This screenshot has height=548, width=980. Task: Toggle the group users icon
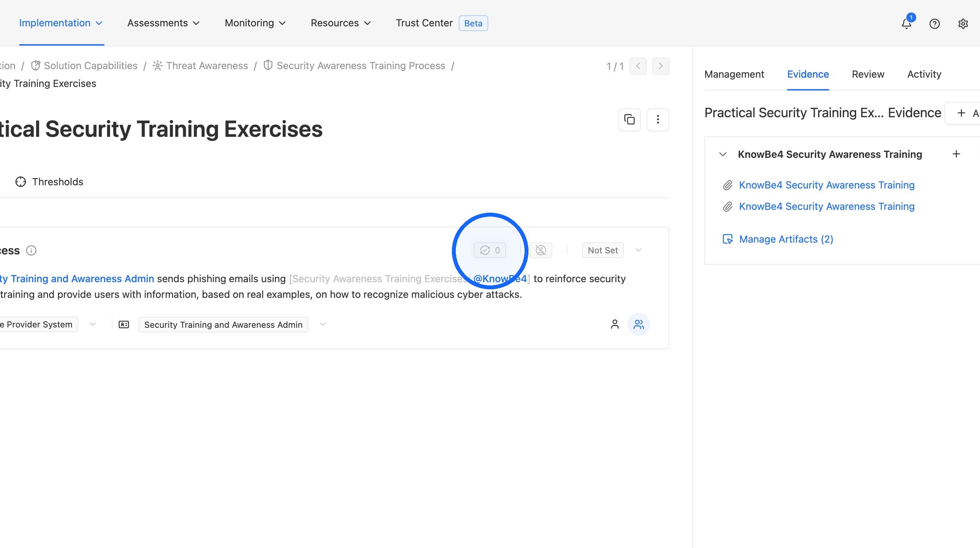point(639,324)
